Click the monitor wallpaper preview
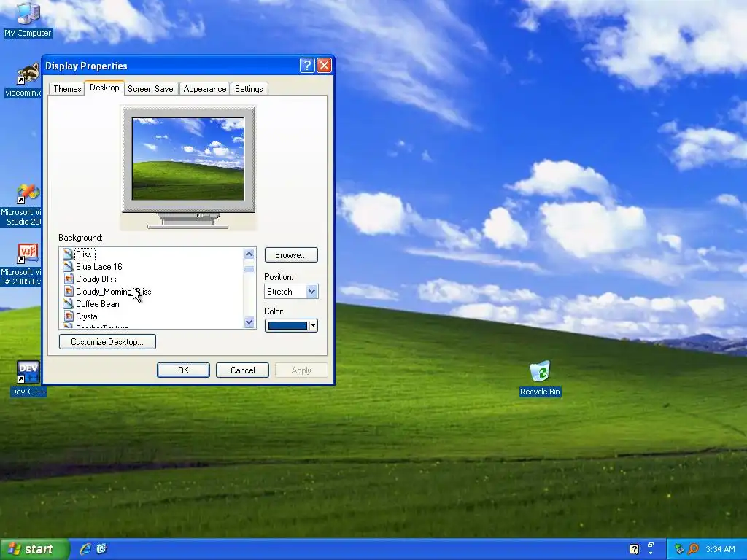Image resolution: width=747 pixels, height=560 pixels. click(x=188, y=159)
